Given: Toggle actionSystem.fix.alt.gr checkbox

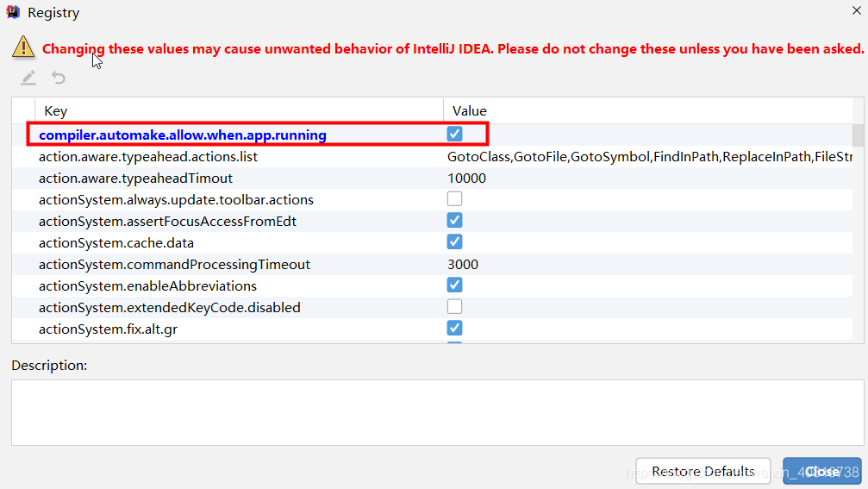Looking at the screenshot, I should pos(454,329).
